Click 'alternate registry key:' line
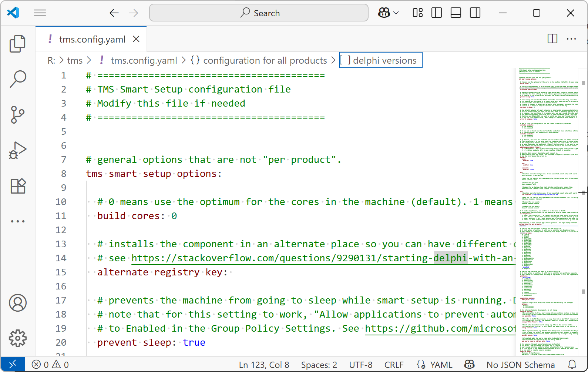The image size is (588, 372). pos(162,272)
